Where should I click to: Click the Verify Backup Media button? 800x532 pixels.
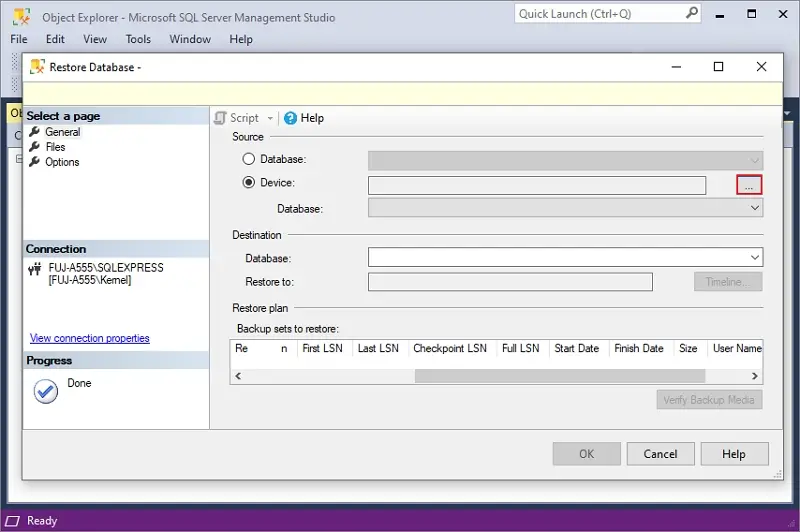pyautogui.click(x=709, y=400)
